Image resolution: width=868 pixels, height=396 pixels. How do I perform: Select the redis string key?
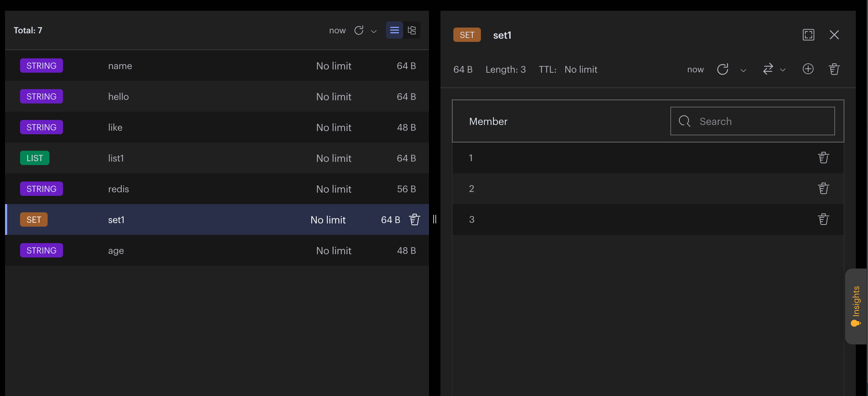coord(217,189)
